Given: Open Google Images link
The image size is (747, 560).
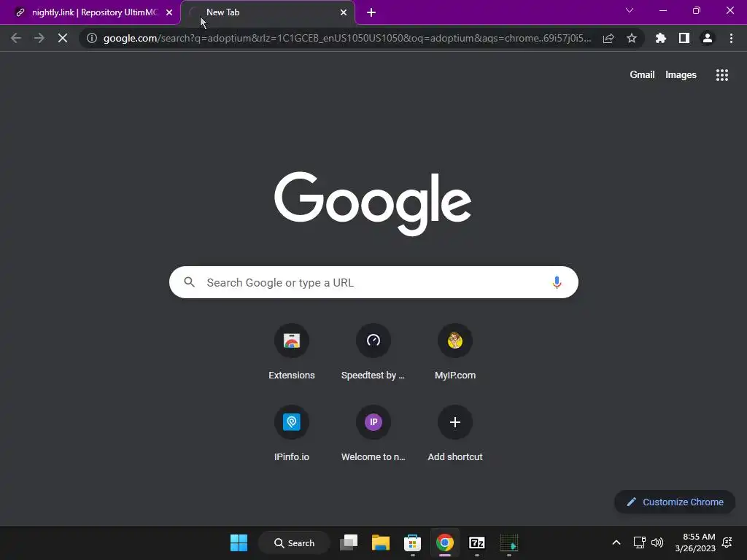Looking at the screenshot, I should coord(681,75).
